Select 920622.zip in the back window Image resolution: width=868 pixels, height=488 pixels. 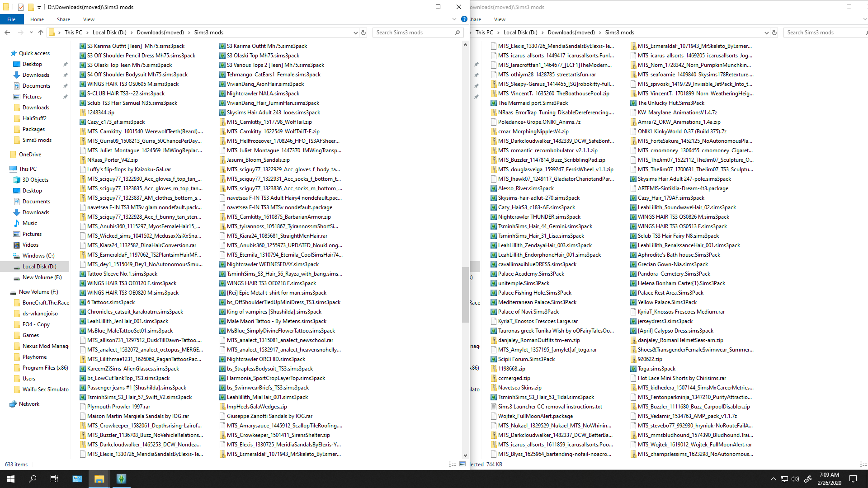pos(650,359)
